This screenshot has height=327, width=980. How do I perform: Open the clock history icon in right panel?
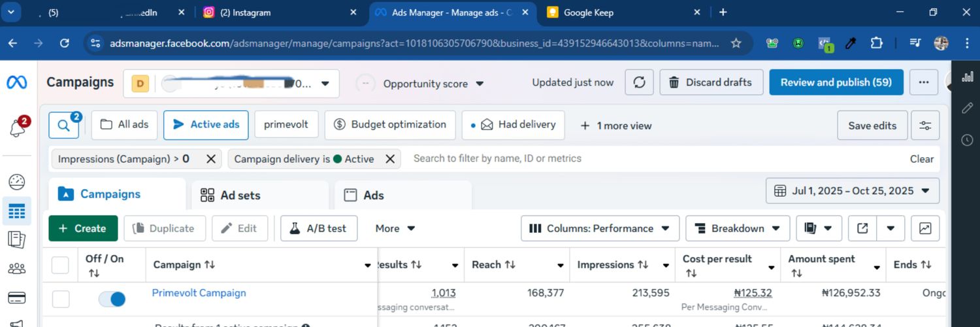coord(968,140)
